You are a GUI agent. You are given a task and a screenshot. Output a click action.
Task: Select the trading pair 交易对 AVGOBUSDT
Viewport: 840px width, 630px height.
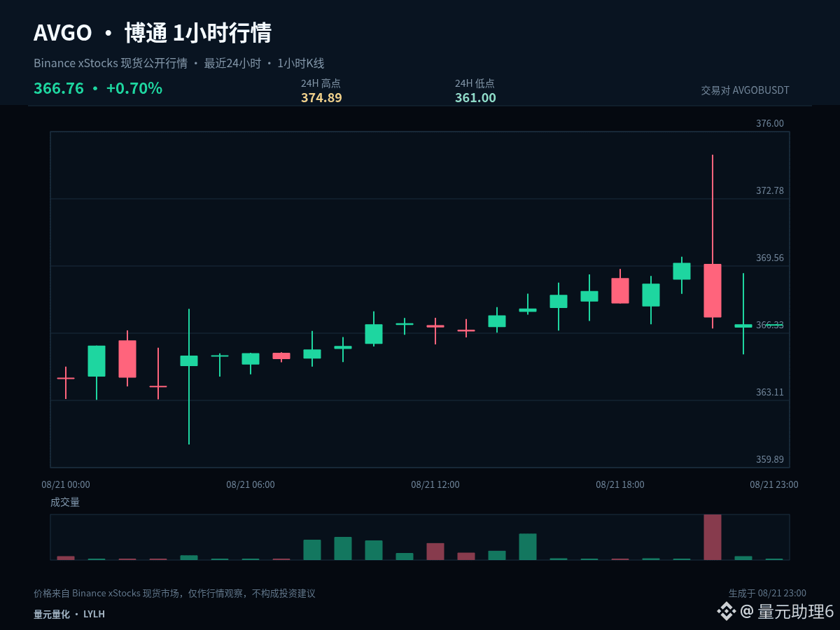[745, 90]
